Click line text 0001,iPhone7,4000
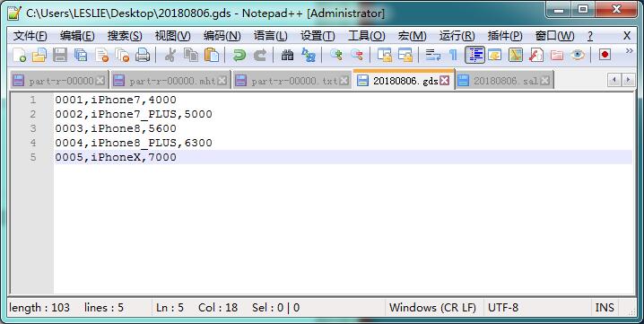This screenshot has width=644, height=324. (x=116, y=100)
